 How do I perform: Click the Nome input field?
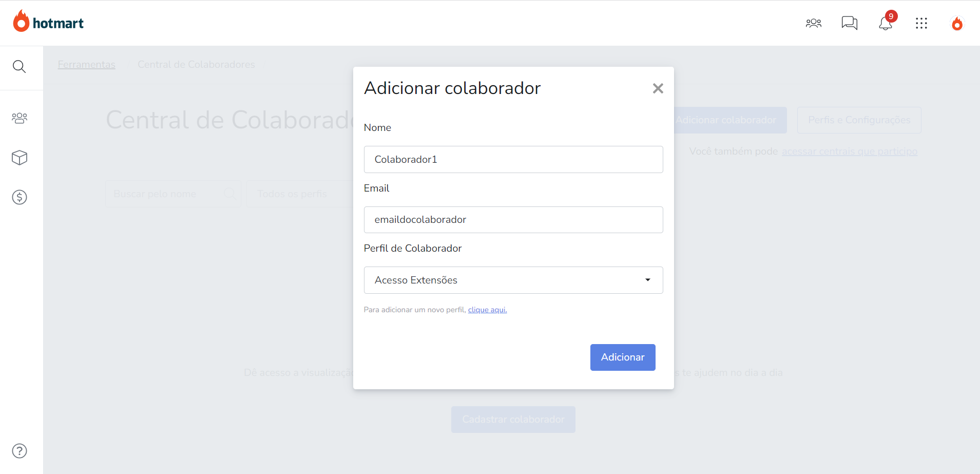point(513,159)
